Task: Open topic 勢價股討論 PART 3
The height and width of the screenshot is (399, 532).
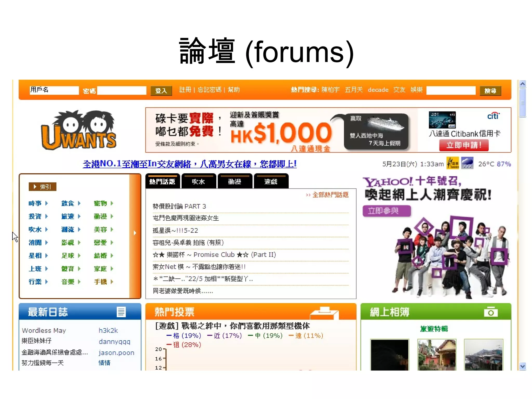Action: [x=179, y=206]
